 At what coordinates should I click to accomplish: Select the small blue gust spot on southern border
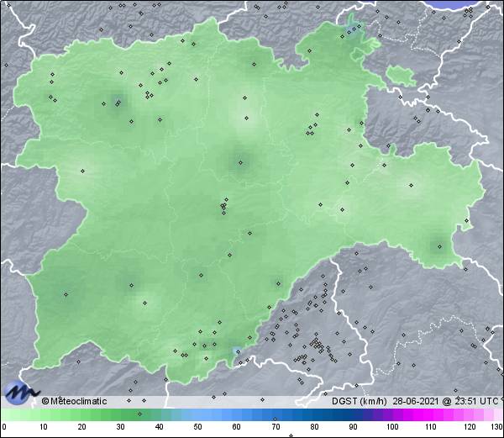click(236, 351)
